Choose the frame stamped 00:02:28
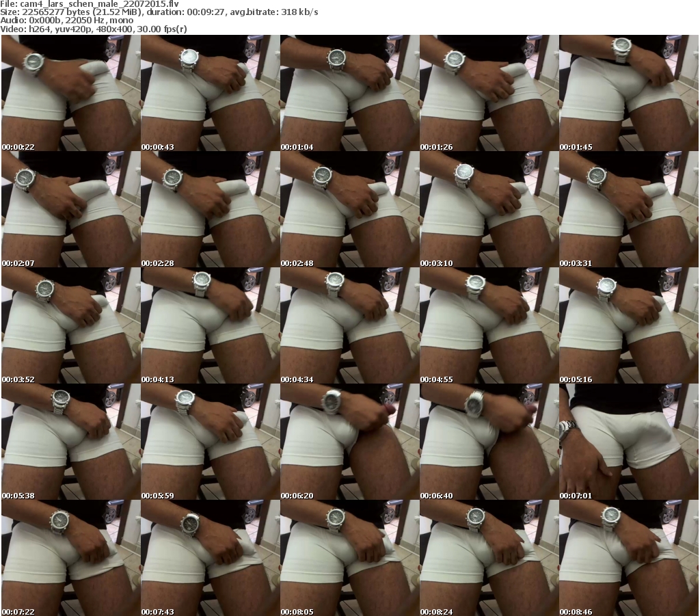Screen dimensions: 700x616 click(211, 209)
